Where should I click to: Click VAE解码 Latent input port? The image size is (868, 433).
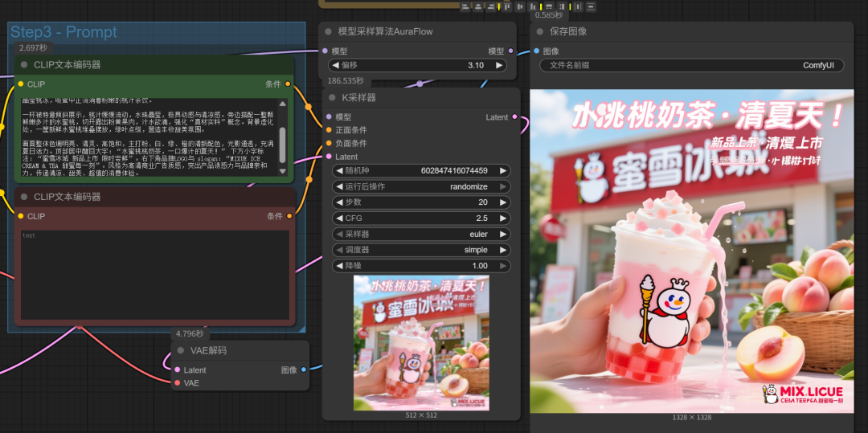(x=177, y=370)
